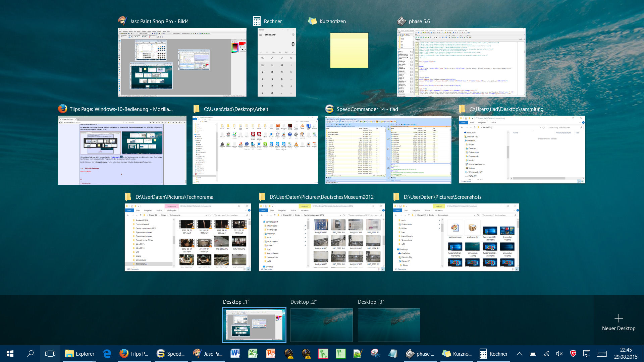This screenshot has height=362, width=644.
Task: Open Word from the taskbar
Action: coord(235,354)
